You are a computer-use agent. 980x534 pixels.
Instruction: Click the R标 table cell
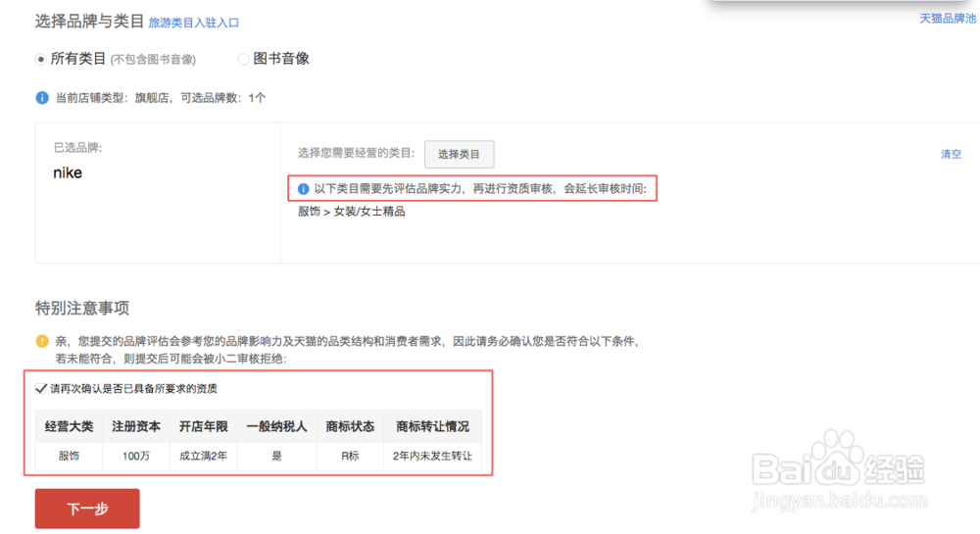tap(350, 456)
